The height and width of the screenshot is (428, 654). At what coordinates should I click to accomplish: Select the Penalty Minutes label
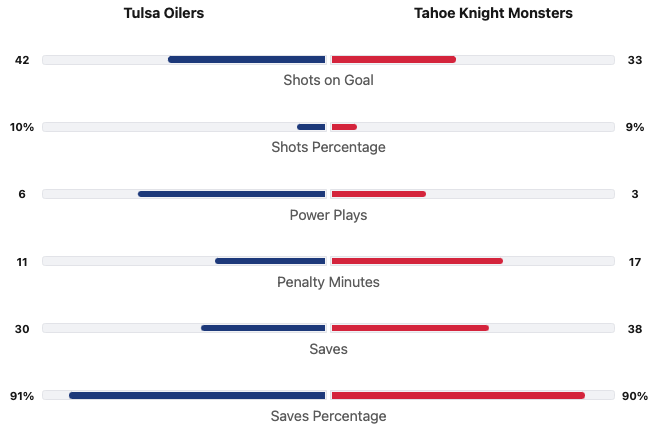coord(328,282)
